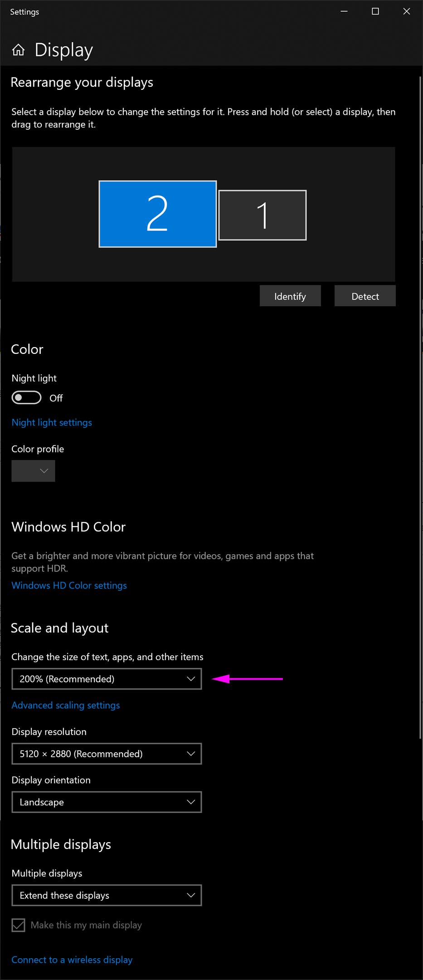Image resolution: width=423 pixels, height=980 pixels.
Task: Expand the Color profile dropdown
Action: click(34, 471)
